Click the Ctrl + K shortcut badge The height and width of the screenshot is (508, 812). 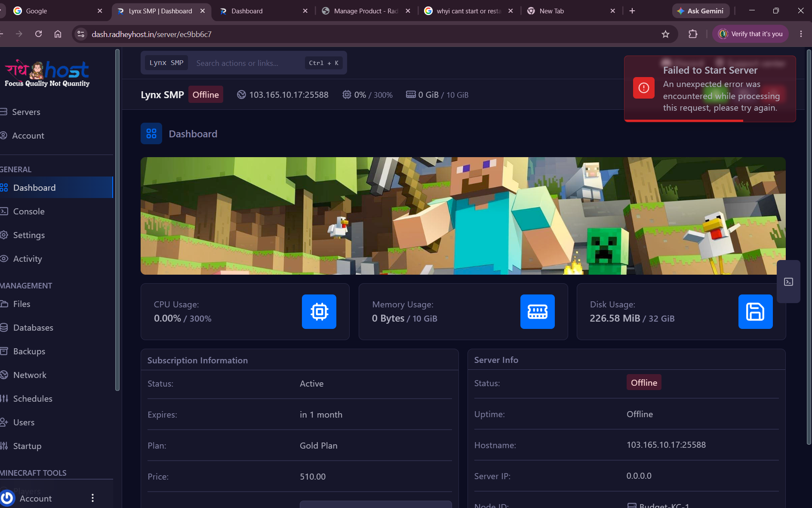[x=323, y=63]
